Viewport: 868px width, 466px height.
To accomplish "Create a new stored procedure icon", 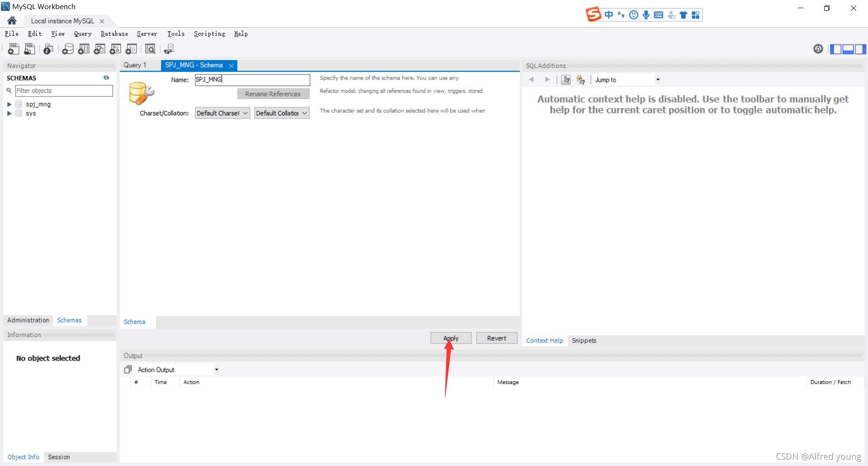I will tap(115, 49).
